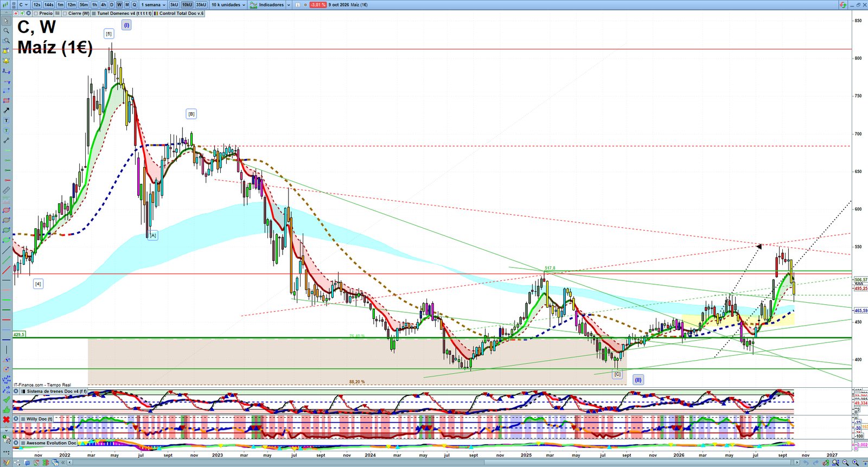Click the horizontal scrollbar right arrow
Image resolution: width=868 pixels, height=467 pixels.
coord(797,463)
